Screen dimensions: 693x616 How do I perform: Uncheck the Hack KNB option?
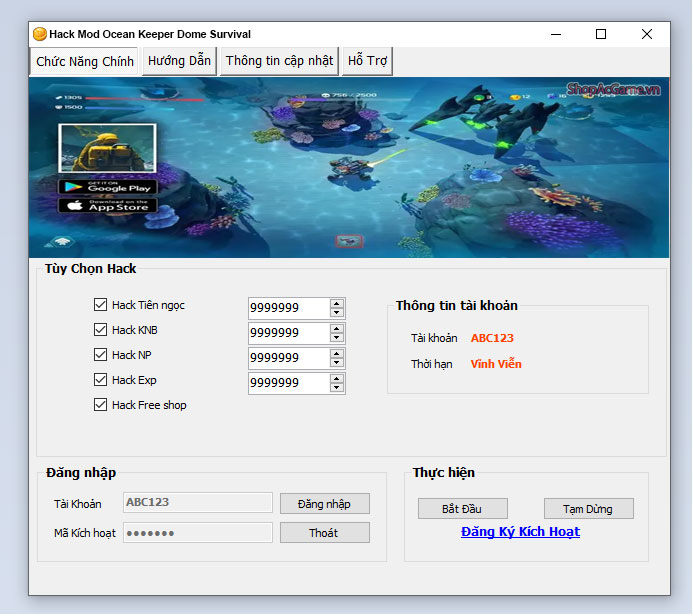click(x=100, y=330)
